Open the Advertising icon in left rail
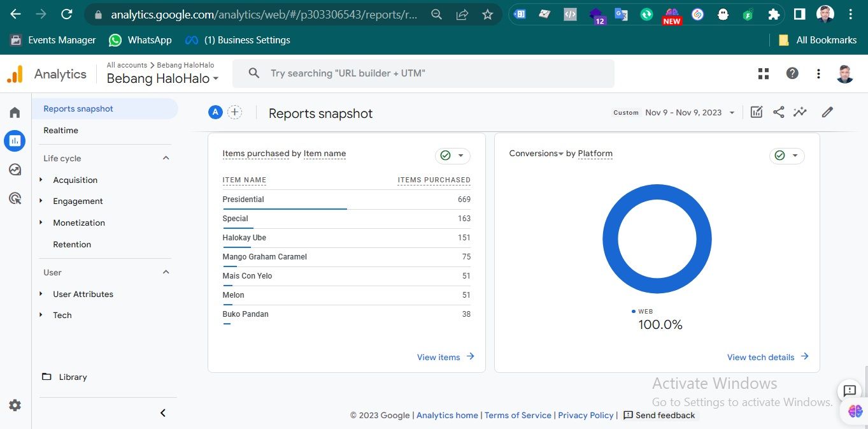This screenshot has width=868, height=429. (15, 198)
